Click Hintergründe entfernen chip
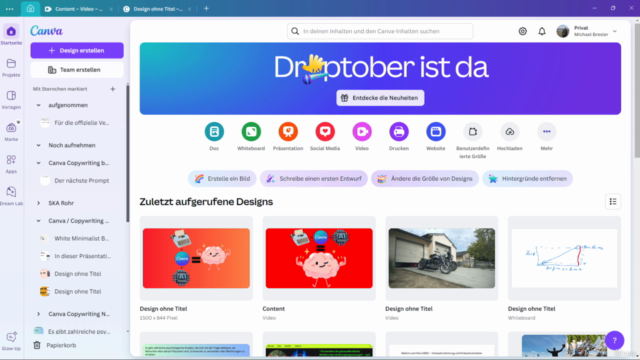640x360 pixels. pyautogui.click(x=527, y=179)
